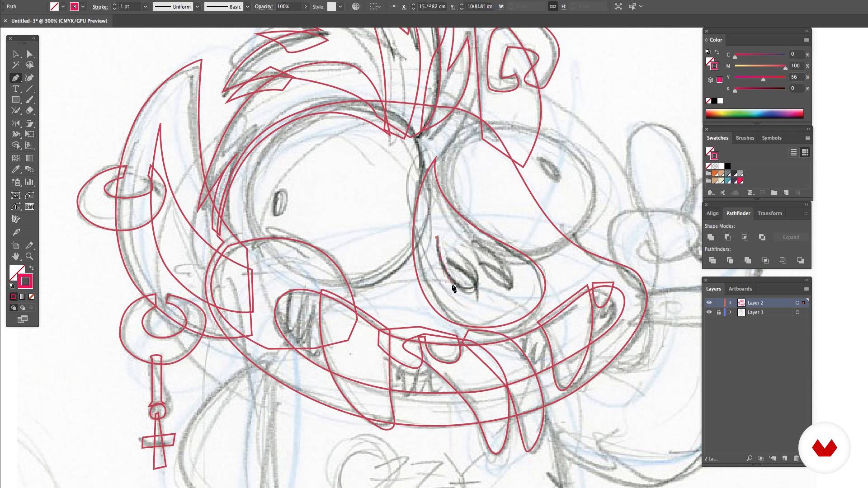
Task: Click Minus Back pathfinder icon
Action: pos(801,260)
